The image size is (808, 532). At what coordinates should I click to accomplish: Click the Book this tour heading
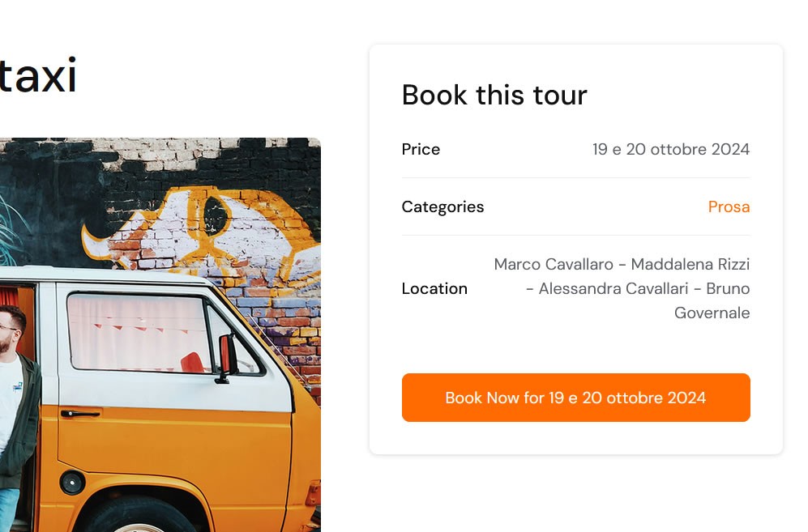pyautogui.click(x=494, y=95)
